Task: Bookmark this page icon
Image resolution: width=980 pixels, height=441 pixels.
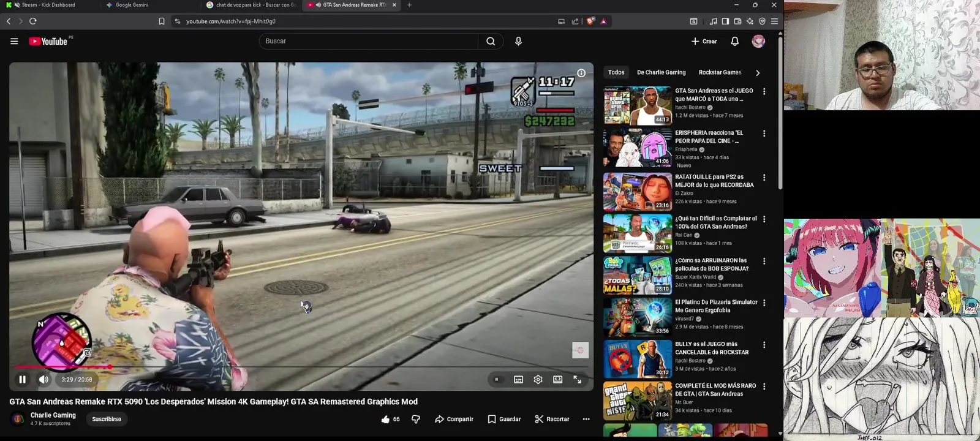Action: (162, 21)
